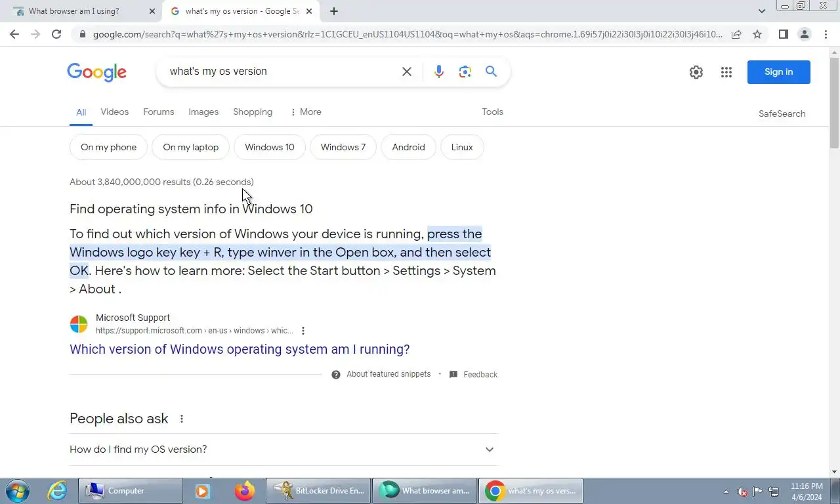Open 'People also ask' options menu
Image resolution: width=840 pixels, height=504 pixels.
coord(182,419)
